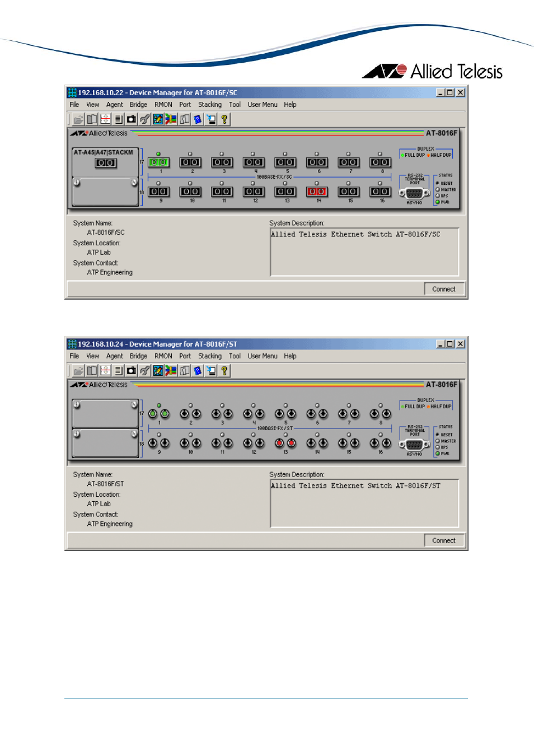Click FULL DUP legend on AT-8016F/SC
Screen dimensions: 534x756
pos(413,155)
